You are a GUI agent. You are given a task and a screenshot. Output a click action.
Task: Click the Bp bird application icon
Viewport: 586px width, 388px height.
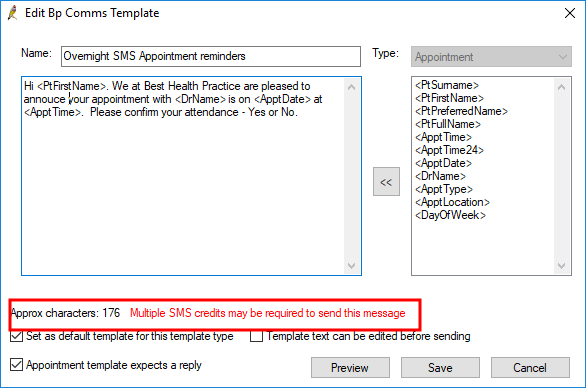pos(13,13)
